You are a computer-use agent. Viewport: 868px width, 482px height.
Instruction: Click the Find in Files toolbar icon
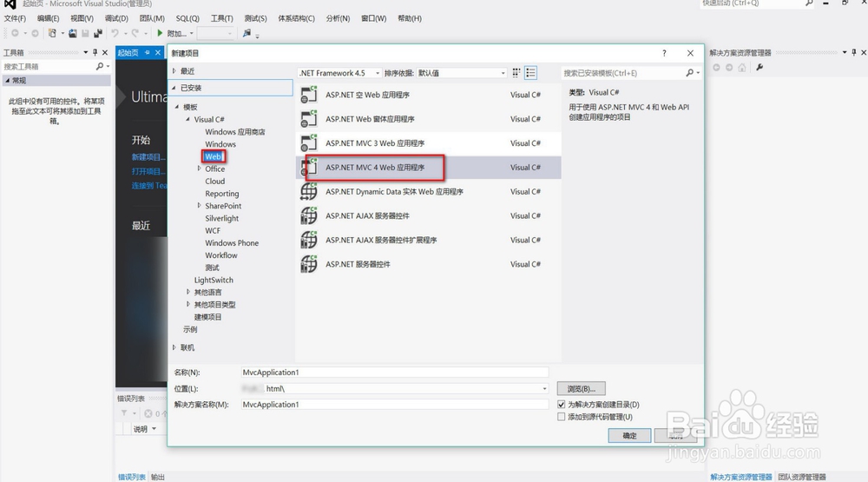click(x=247, y=33)
